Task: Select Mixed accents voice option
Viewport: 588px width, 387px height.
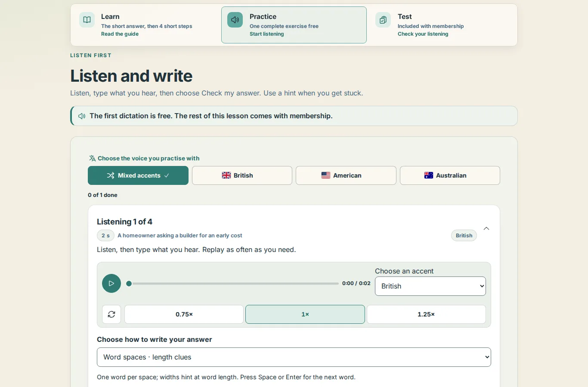Action: pos(138,175)
